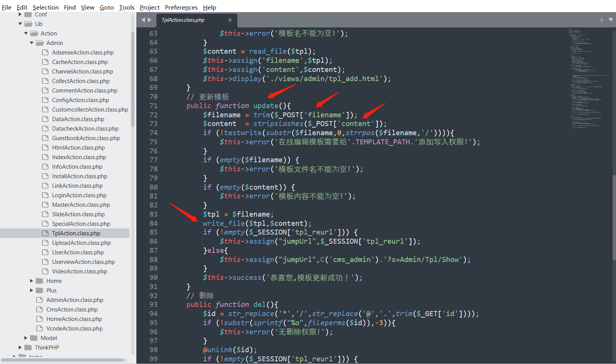Open the File menu
Screen dimensions: 616x364
pos(6,7)
